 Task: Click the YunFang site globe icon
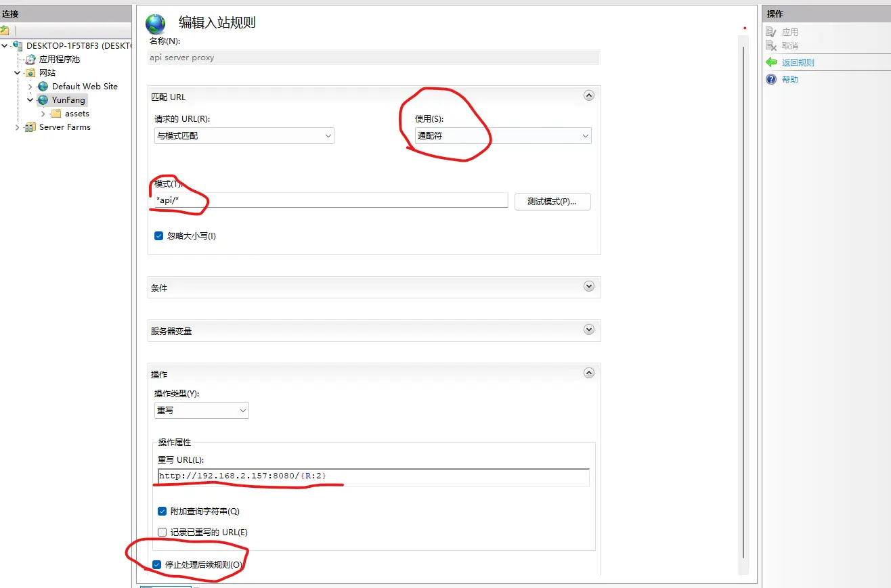pyautogui.click(x=43, y=100)
